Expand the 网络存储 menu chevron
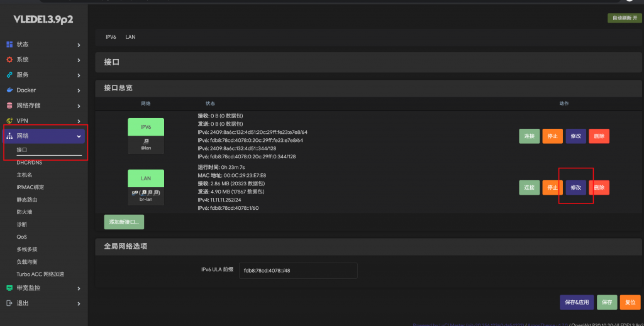Image resolution: width=644 pixels, height=326 pixels. [x=79, y=106]
